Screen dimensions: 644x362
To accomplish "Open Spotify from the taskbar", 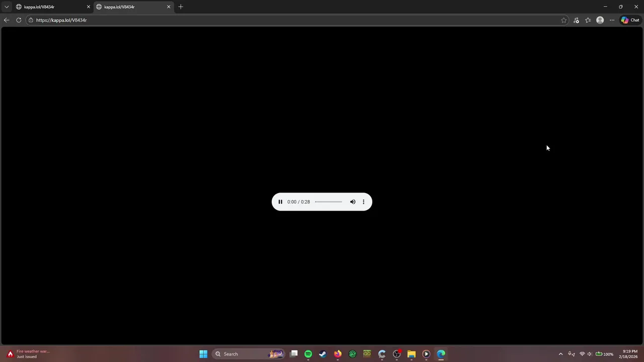I will (308, 354).
